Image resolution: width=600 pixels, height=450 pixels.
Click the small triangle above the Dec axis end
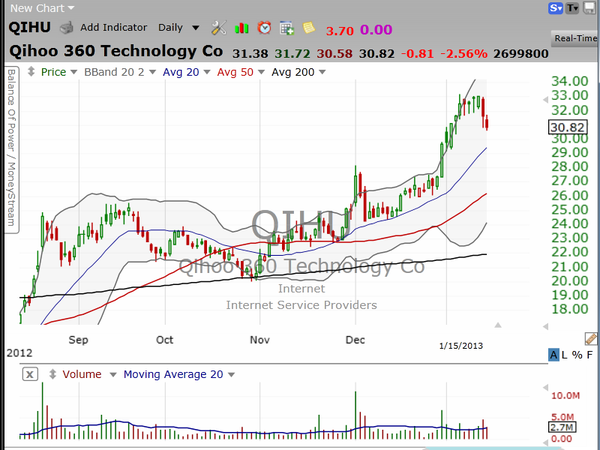497,325
